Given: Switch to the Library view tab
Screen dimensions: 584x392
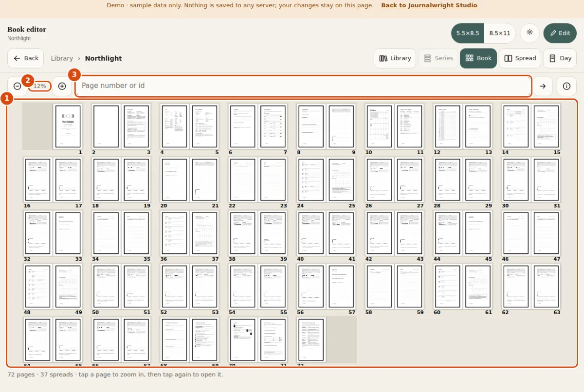Looking at the screenshot, I should pyautogui.click(x=395, y=58).
